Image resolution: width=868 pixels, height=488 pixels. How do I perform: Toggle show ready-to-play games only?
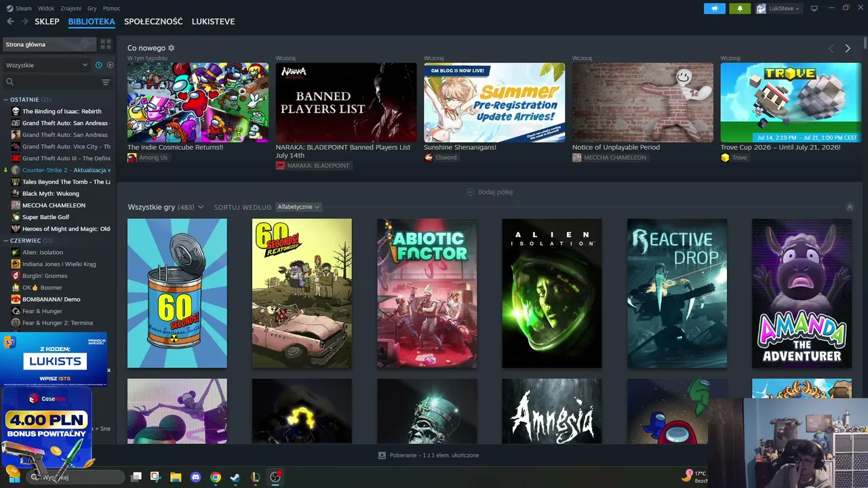pyautogui.click(x=110, y=65)
